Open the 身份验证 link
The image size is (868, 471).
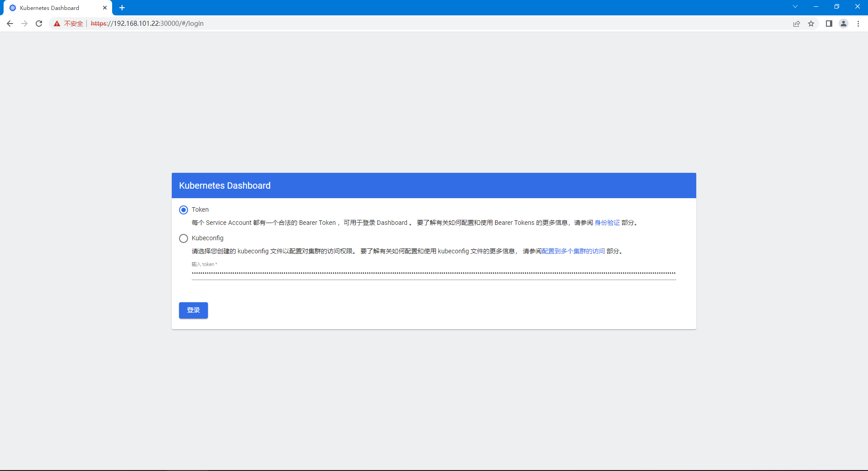coord(607,223)
